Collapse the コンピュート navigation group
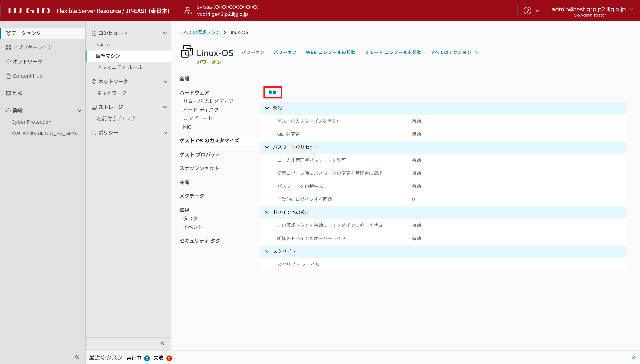This screenshot has width=640, height=364. [x=165, y=33]
